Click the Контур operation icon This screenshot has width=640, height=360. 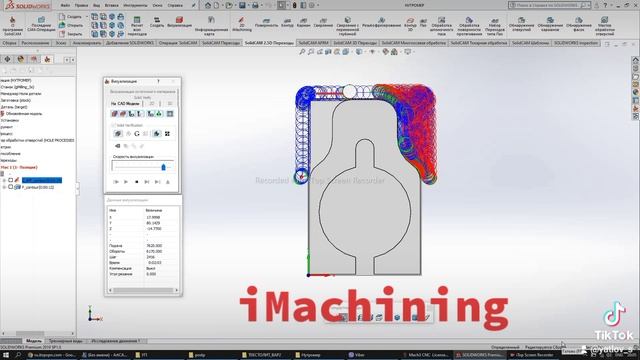pos(287,22)
